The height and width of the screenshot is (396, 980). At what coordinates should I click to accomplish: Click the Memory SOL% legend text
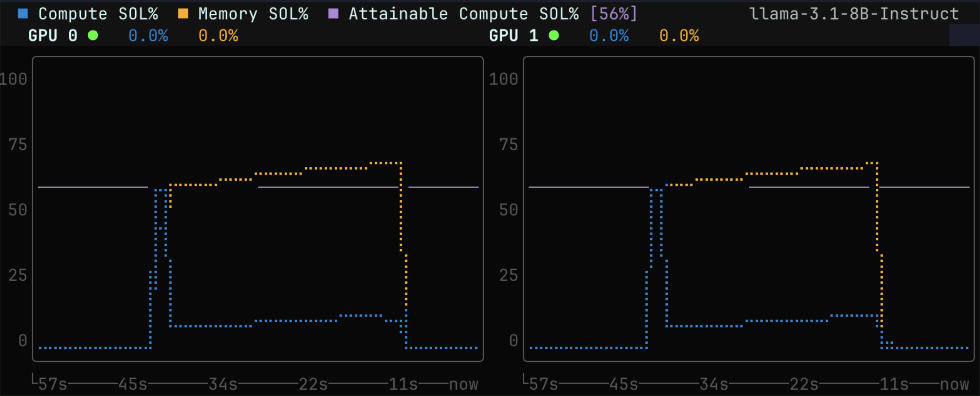click(x=253, y=14)
